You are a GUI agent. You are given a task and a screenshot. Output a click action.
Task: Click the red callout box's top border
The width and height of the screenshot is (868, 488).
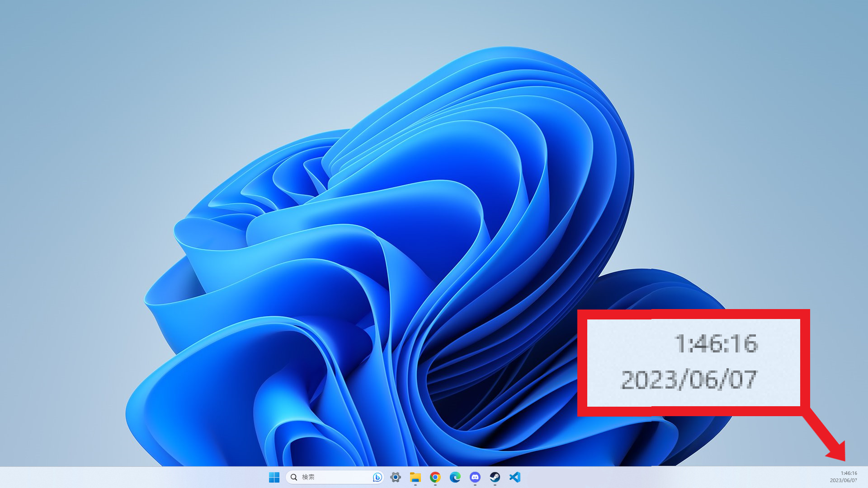693,314
